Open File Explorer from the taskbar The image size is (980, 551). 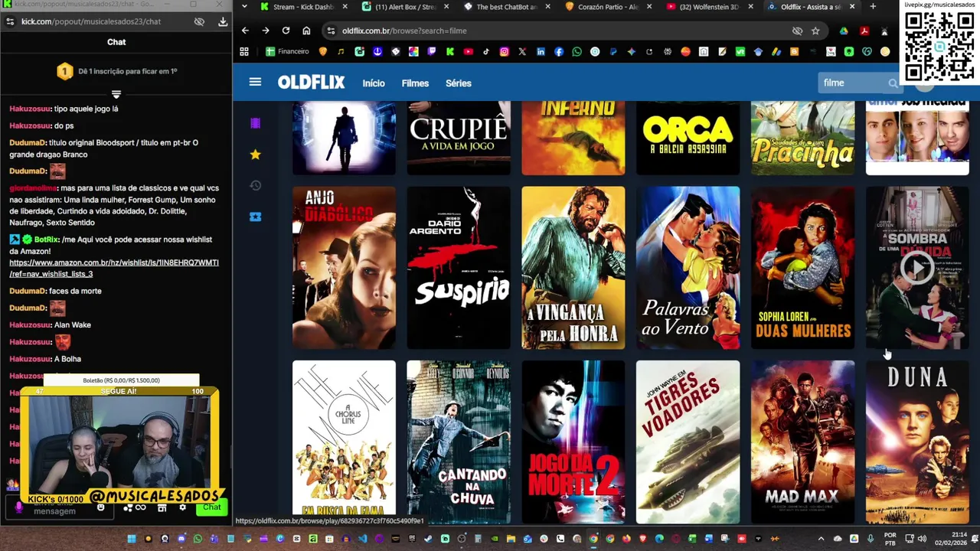click(x=511, y=539)
